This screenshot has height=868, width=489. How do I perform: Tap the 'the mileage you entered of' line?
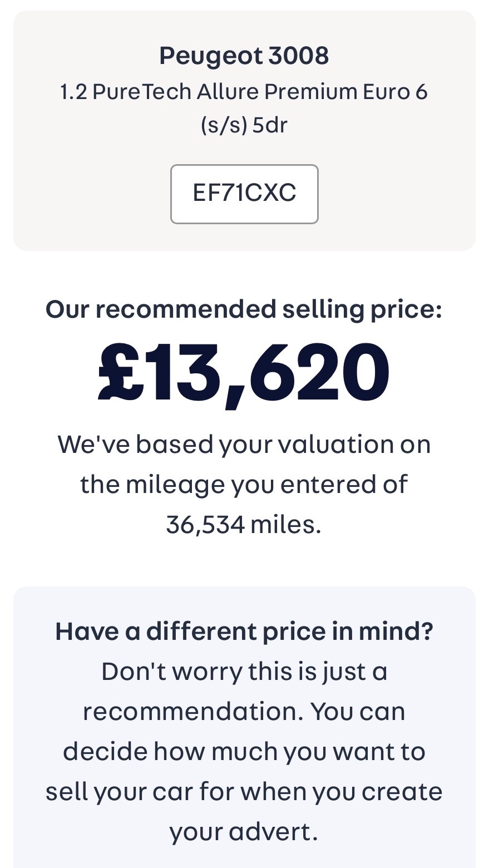click(244, 484)
